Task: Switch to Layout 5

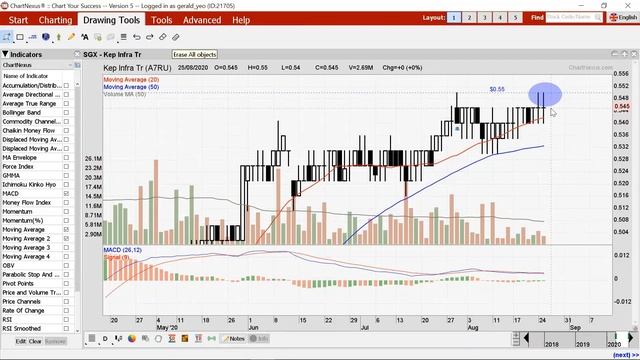Action: pyautogui.click(x=516, y=18)
